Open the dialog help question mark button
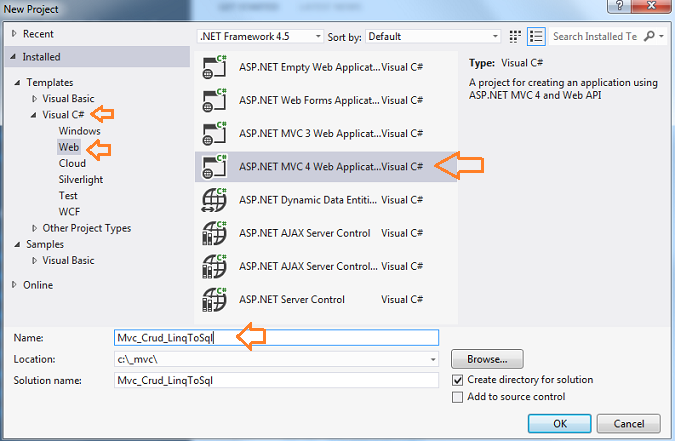 point(619,6)
